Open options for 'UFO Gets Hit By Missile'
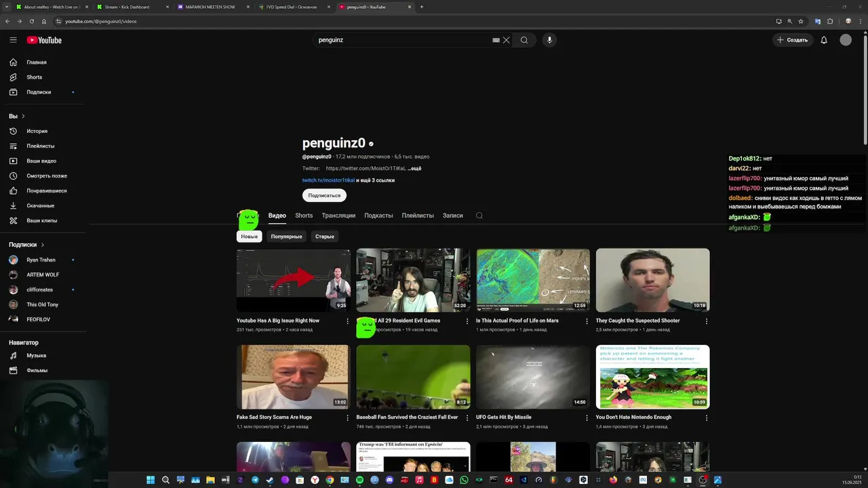The height and width of the screenshot is (488, 868). coord(587,418)
